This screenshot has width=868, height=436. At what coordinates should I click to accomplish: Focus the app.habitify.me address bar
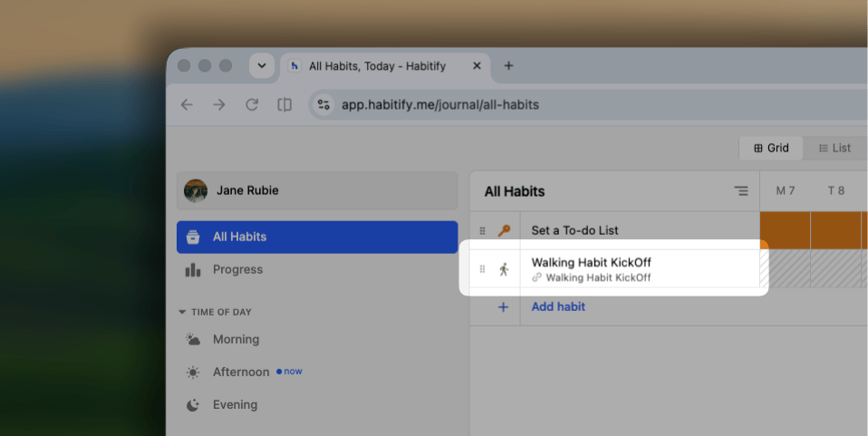(x=588, y=105)
